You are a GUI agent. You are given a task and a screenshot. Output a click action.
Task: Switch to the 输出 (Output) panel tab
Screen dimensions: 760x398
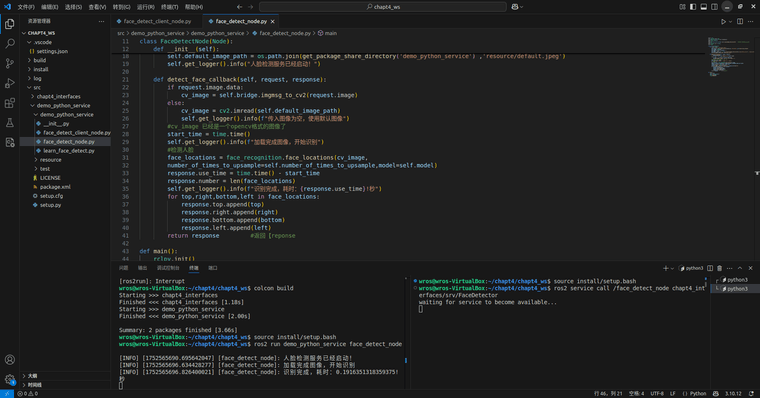tap(142, 268)
